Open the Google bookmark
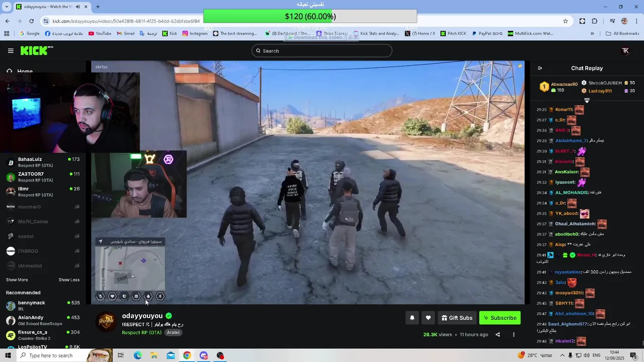 point(29,34)
